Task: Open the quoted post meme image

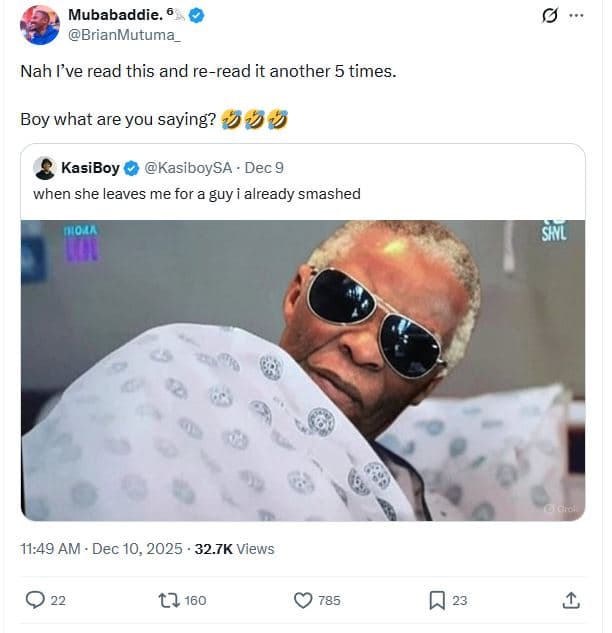Action: (303, 370)
